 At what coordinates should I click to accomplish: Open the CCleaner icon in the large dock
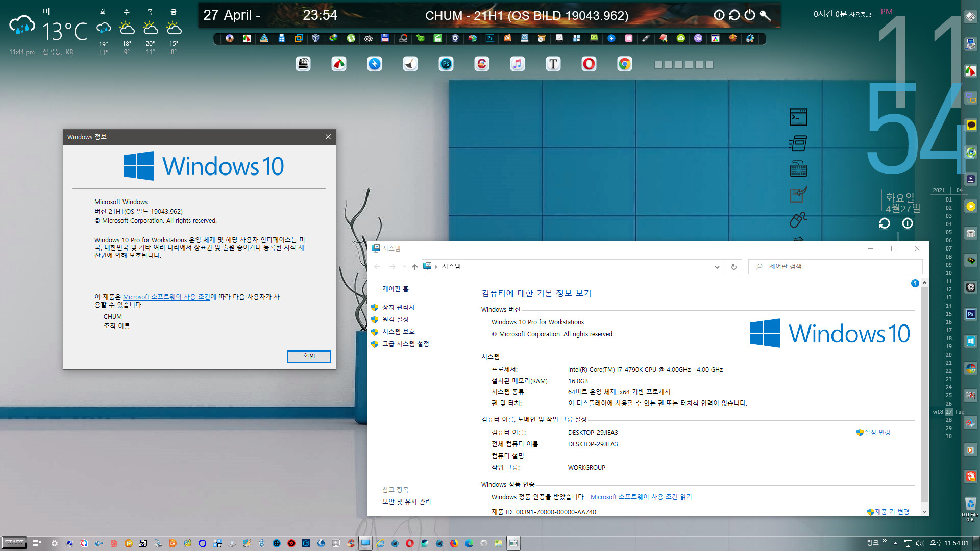(482, 64)
